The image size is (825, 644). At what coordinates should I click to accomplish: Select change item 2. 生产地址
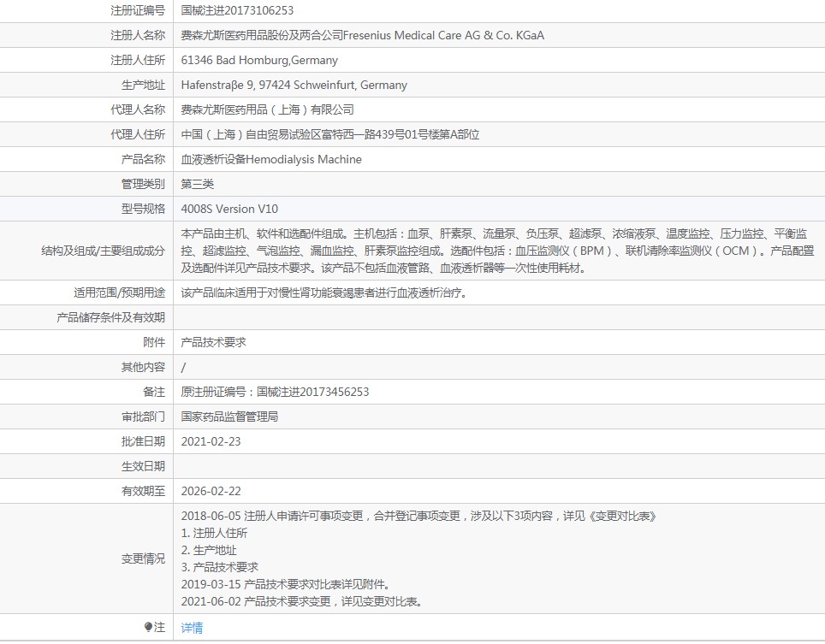[209, 551]
